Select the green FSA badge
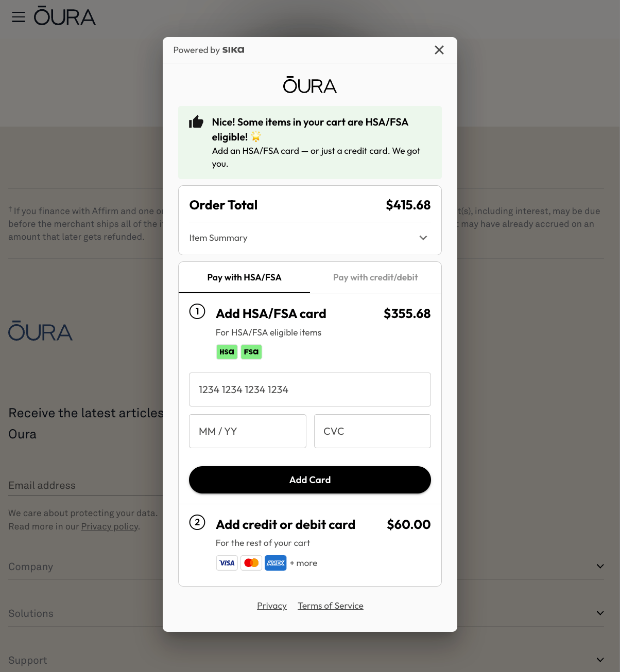This screenshot has width=620, height=672. (251, 352)
